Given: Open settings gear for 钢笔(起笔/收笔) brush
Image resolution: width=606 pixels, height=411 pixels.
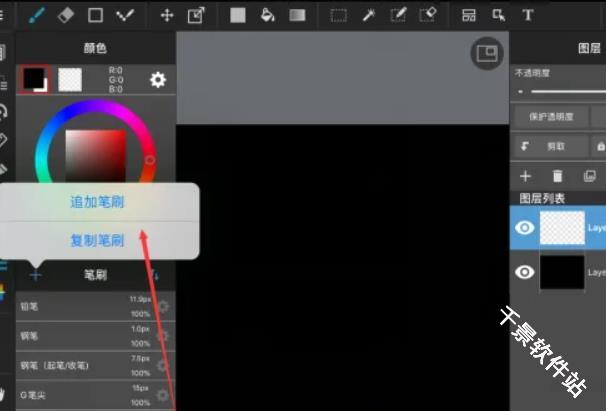Looking at the screenshot, I should tap(162, 365).
